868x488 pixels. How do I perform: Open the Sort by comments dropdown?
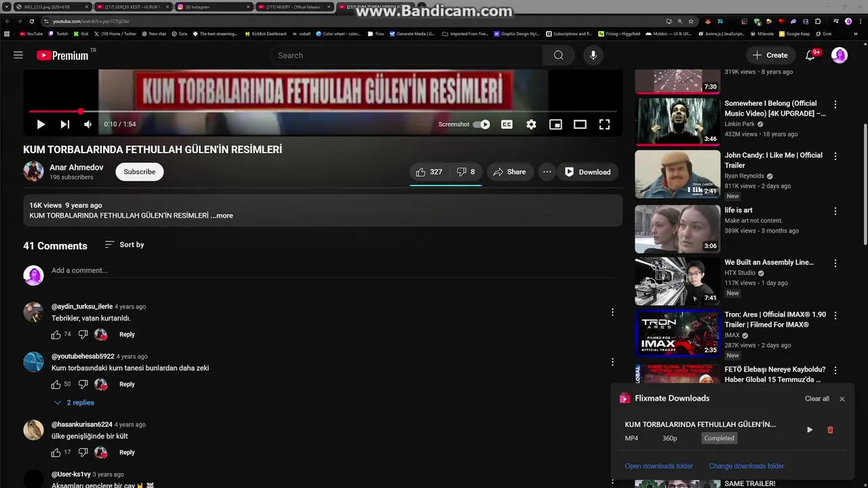pos(124,245)
